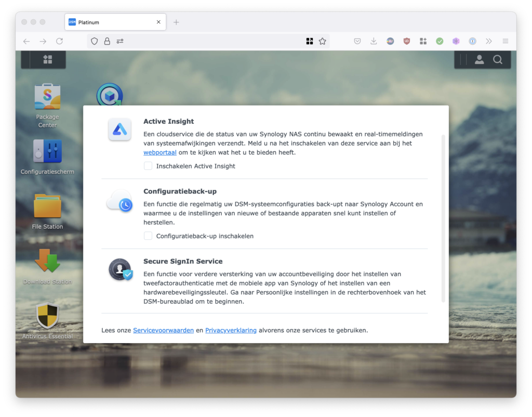Open a new browser tab with plus button
This screenshot has width=532, height=417.
point(176,22)
